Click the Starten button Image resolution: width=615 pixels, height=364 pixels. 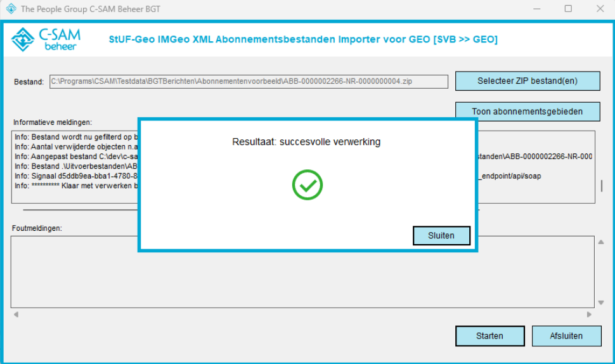(x=490, y=335)
